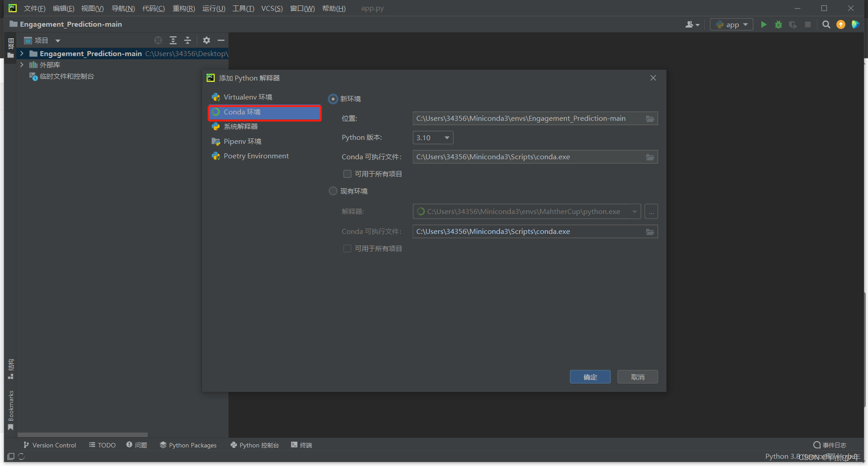Browse folder for new environment location
This screenshot has height=466, width=868.
pyautogui.click(x=650, y=119)
